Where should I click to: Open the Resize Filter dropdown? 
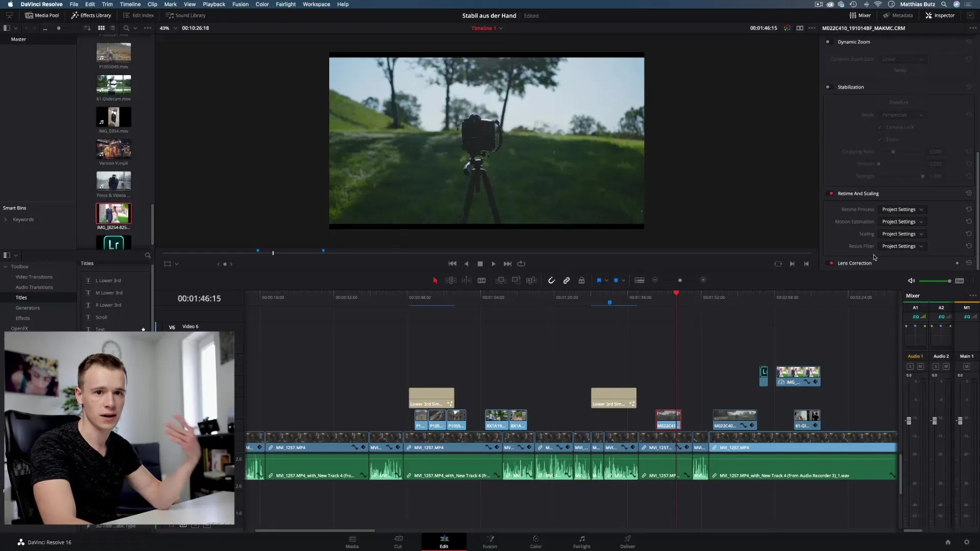pos(902,246)
